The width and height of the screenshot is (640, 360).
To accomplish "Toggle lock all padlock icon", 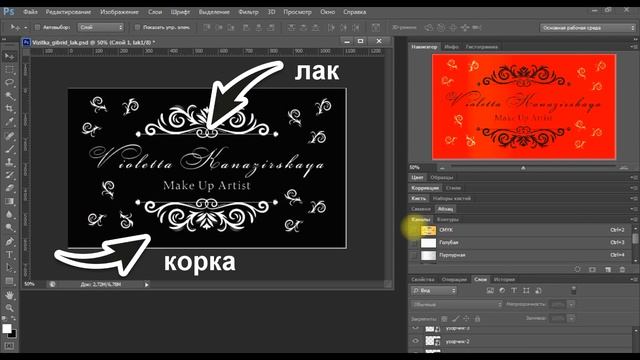I will point(477,318).
